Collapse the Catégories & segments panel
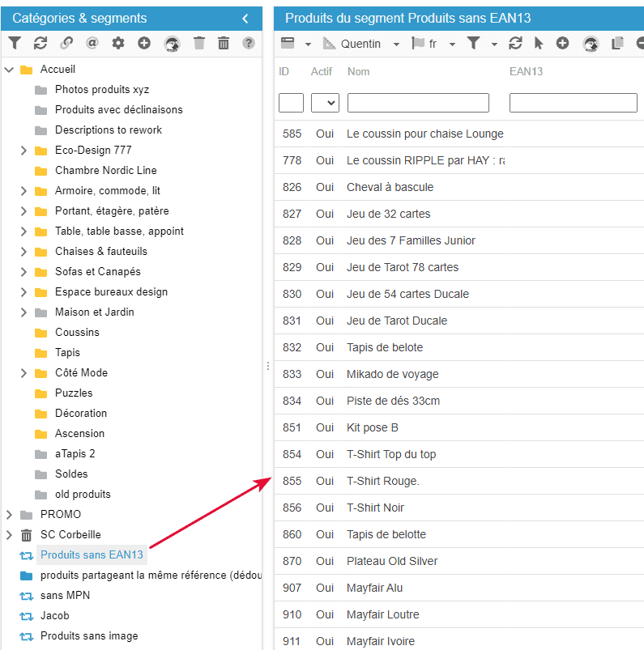This screenshot has height=650, width=644. (245, 18)
